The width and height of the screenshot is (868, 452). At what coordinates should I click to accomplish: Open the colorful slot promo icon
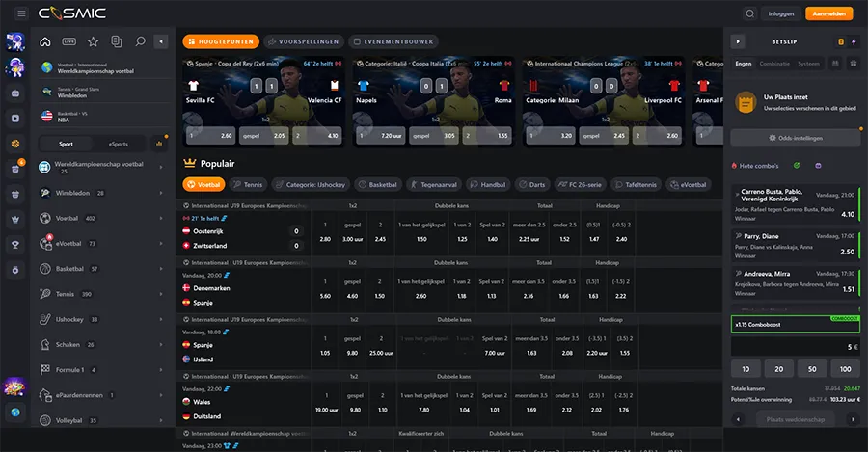(14, 386)
